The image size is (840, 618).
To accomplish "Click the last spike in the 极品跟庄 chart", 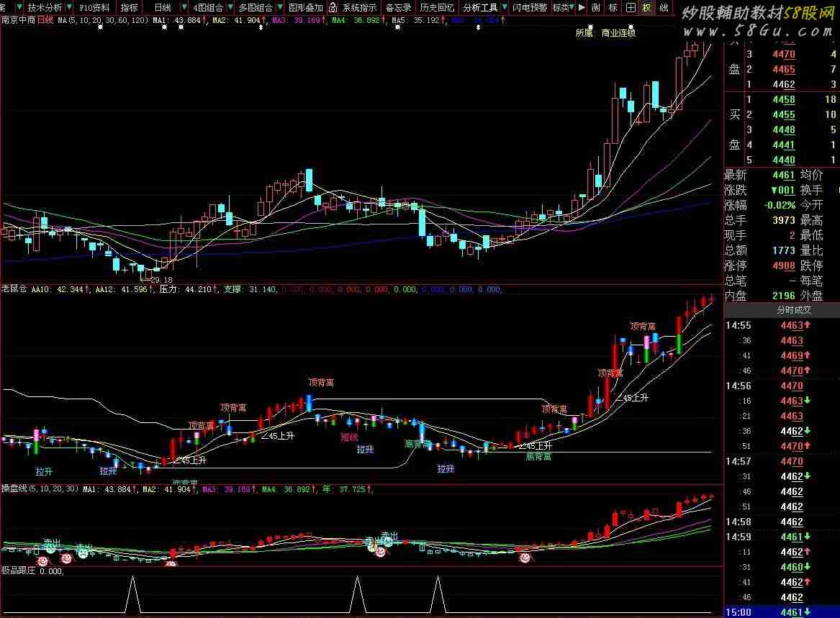I will pos(438,594).
